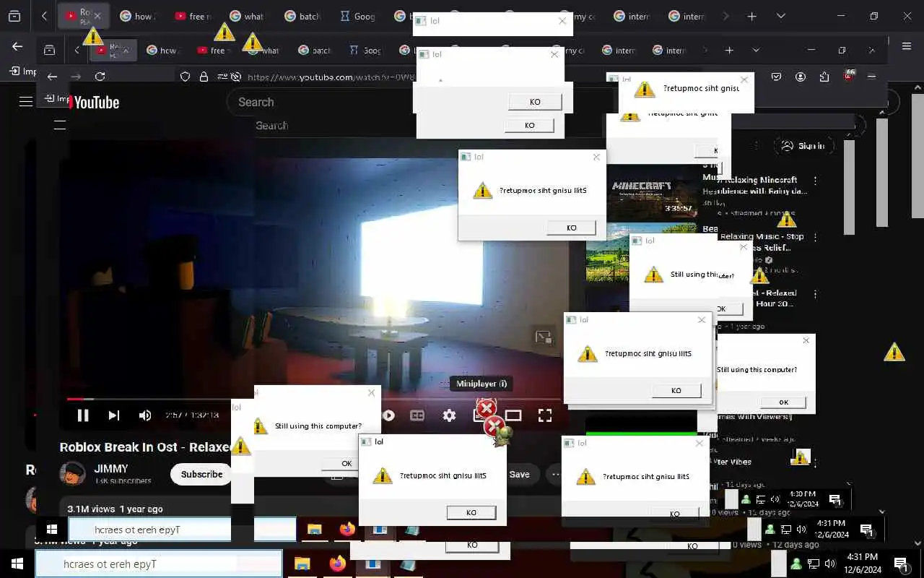Open network icon in outermost taskbar tray
Screen dimensions: 924x578
tap(813, 564)
